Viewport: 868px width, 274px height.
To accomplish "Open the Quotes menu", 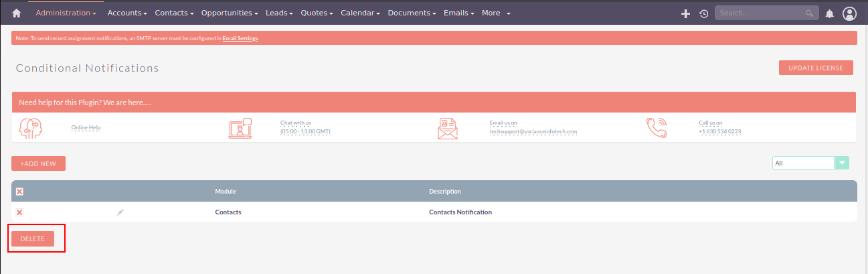I will tap(317, 13).
